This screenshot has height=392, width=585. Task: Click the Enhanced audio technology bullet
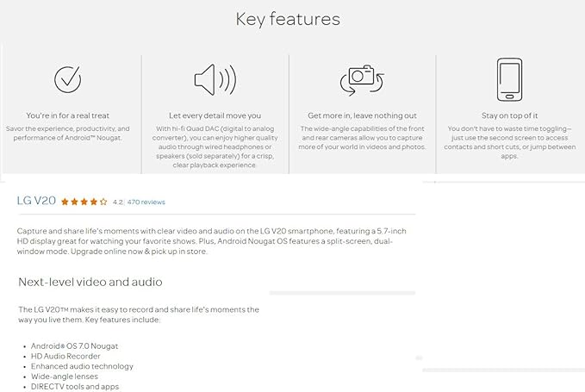[82, 366]
